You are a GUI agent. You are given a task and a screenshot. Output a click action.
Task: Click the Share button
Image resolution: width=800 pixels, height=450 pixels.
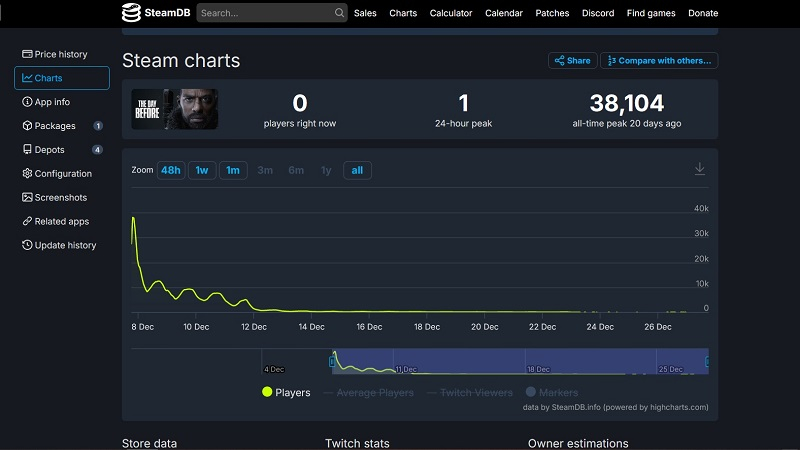[x=572, y=61]
